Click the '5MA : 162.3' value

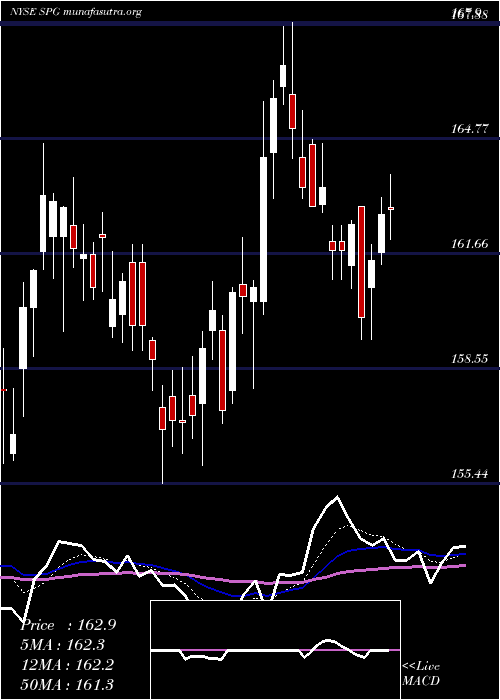coord(63,645)
